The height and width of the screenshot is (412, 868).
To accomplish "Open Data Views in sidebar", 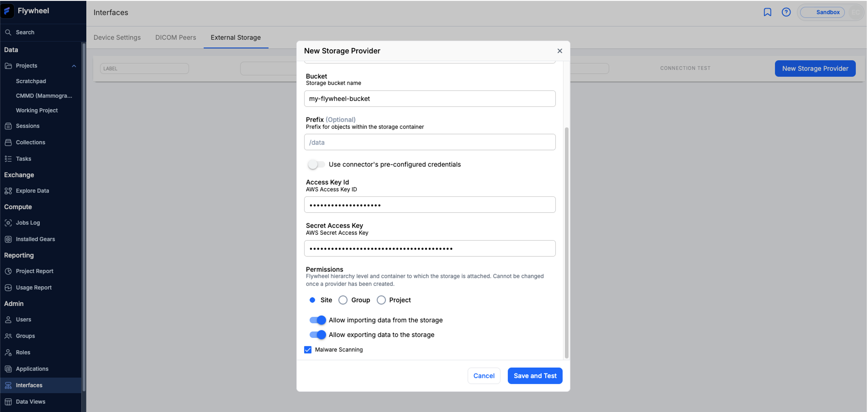I will click(x=30, y=401).
